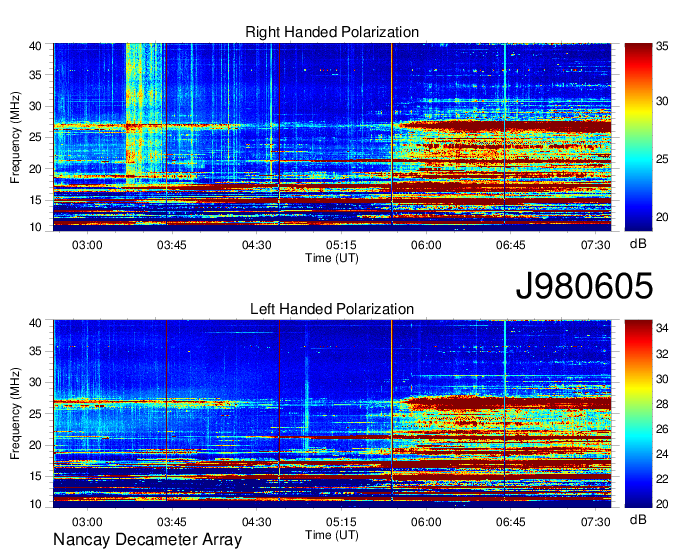Click the 03:45 tick under Left Handed plot
Screen dimensions: 680x552
pos(172,522)
